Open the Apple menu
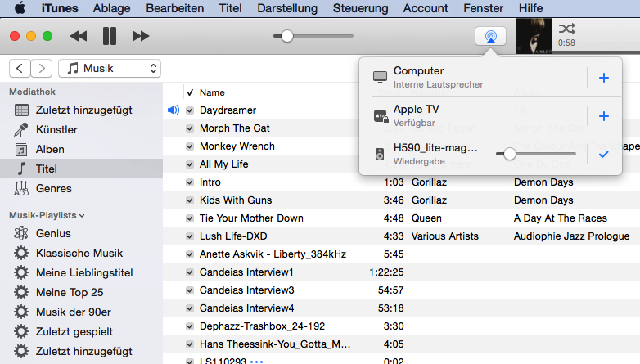The height and width of the screenshot is (364, 640). [20, 8]
